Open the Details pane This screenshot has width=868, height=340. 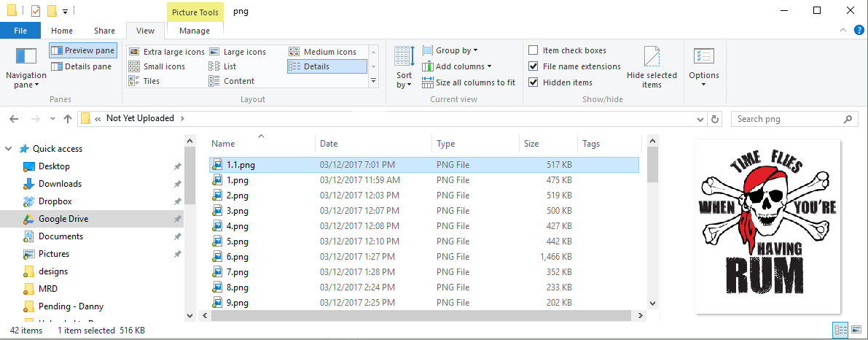coord(82,66)
